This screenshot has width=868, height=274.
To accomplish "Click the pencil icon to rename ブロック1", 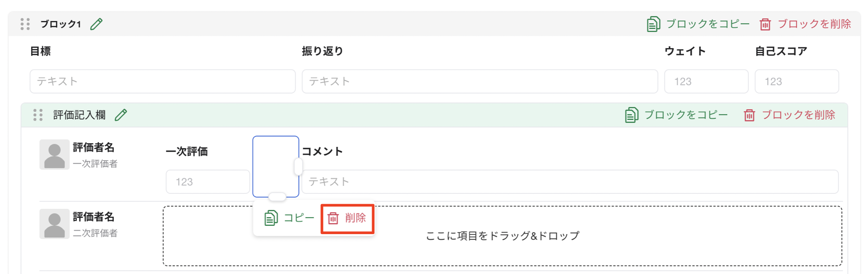I will pos(95,24).
